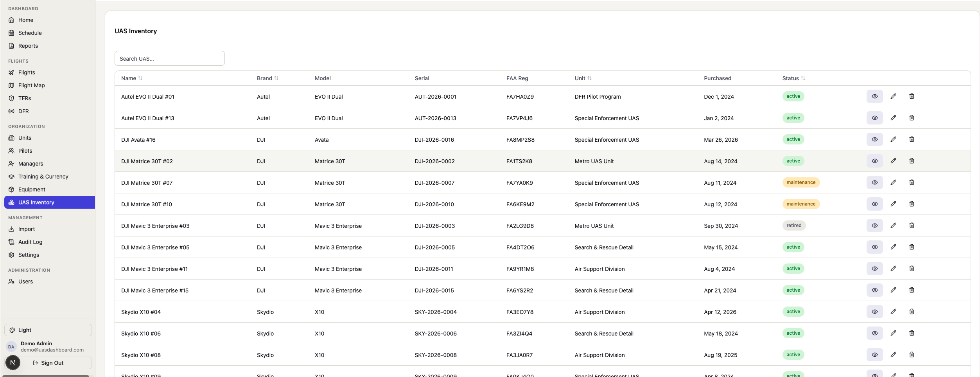View DJI Mavic 3 Enterprise #15 details
The image size is (980, 377).
(874, 290)
